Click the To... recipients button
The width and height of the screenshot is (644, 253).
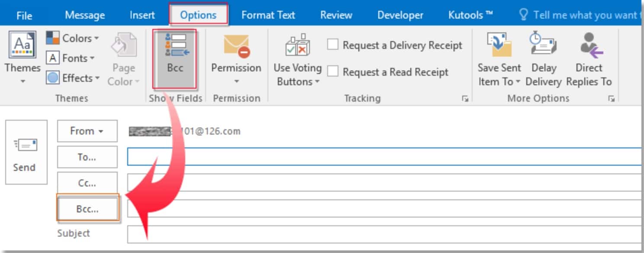[x=87, y=157]
